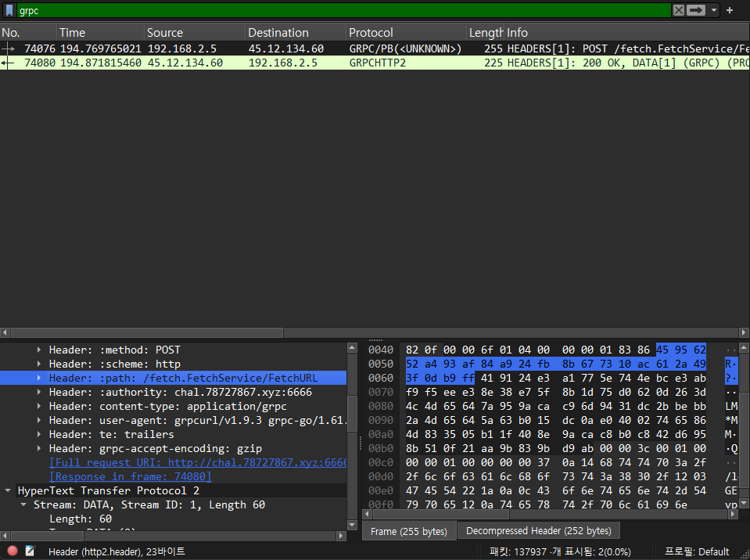Sort packets by the Info column
750x560 pixels.
tap(627, 33)
